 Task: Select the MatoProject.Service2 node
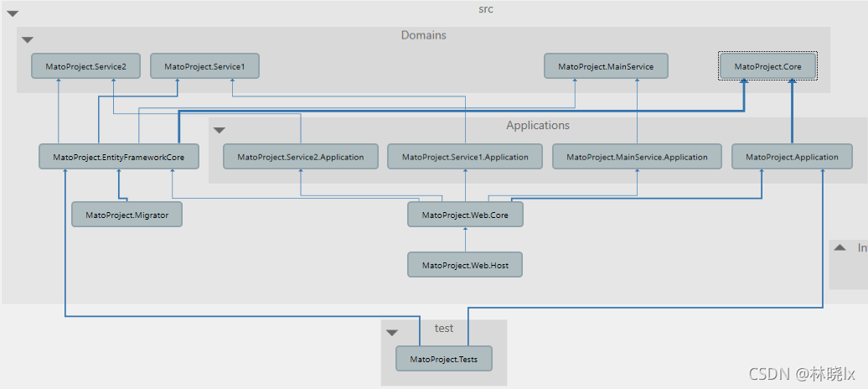click(85, 66)
